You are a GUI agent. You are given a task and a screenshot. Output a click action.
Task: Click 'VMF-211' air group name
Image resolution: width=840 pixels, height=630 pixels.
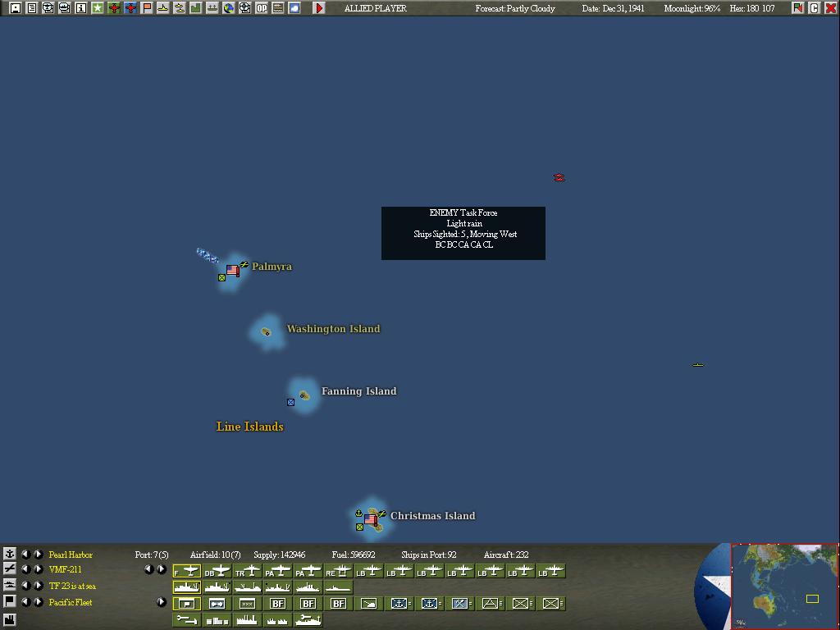[66, 569]
